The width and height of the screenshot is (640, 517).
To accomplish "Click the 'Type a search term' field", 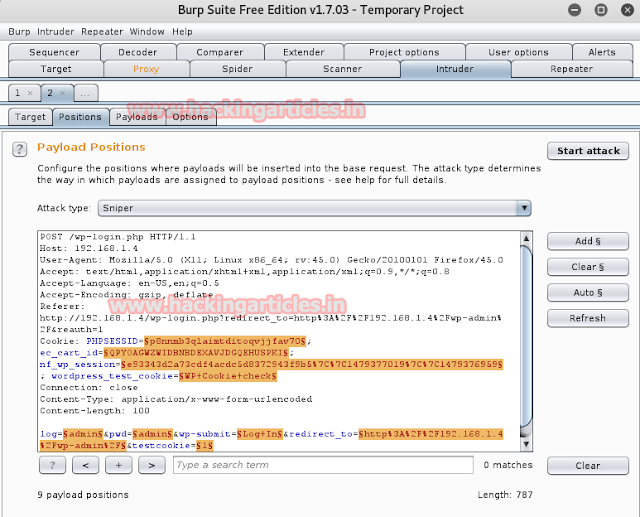I will point(323,465).
